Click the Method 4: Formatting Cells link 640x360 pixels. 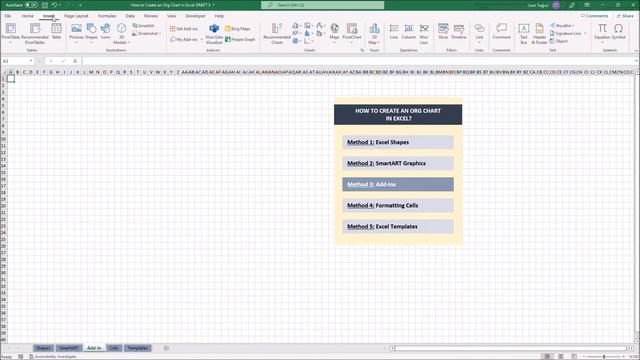point(398,205)
